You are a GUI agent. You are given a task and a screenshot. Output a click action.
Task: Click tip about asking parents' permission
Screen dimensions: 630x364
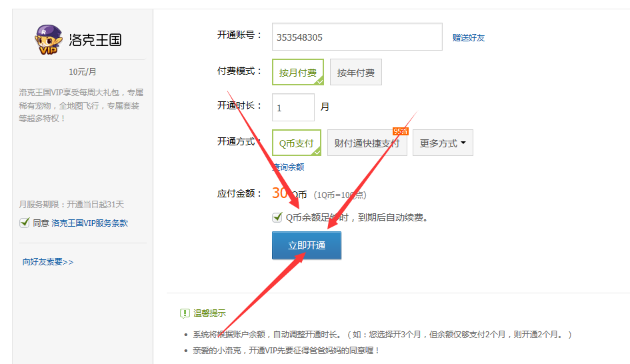(286, 351)
